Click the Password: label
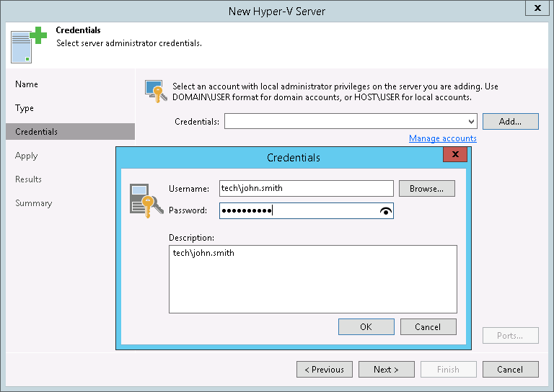The width and height of the screenshot is (554, 392). click(x=188, y=210)
